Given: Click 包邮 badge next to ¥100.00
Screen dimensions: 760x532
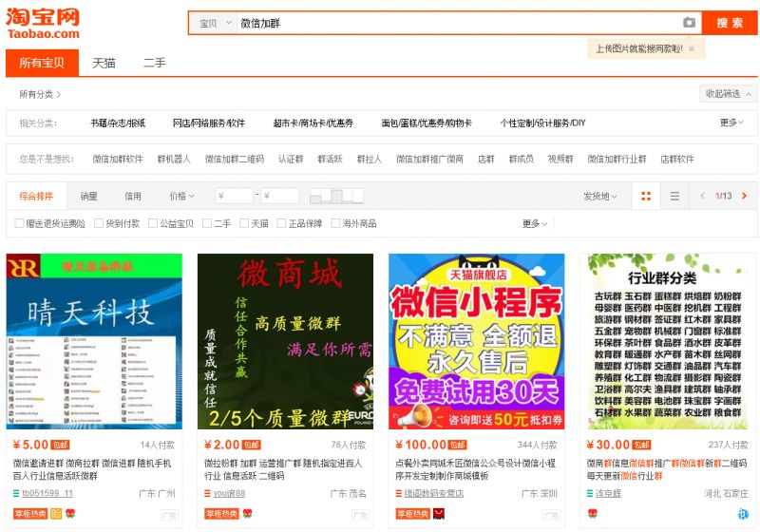Looking at the screenshot, I should tap(457, 445).
